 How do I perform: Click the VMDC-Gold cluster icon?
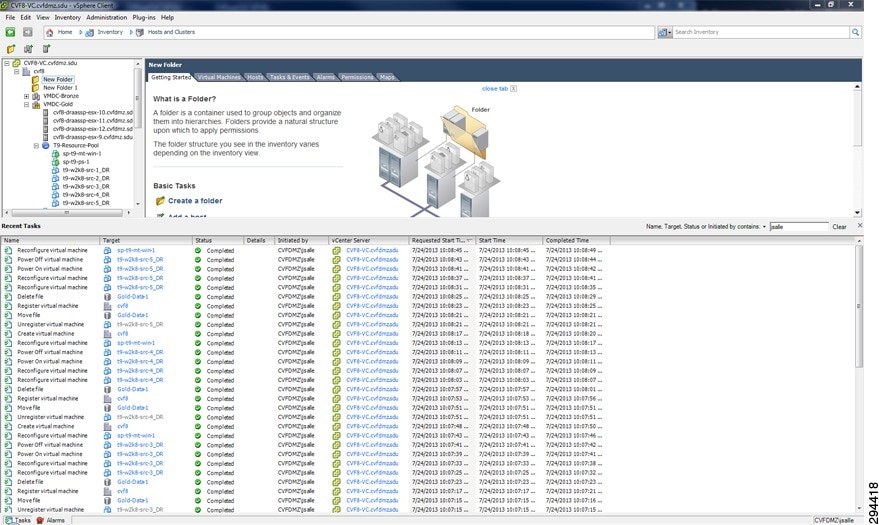click(36, 105)
